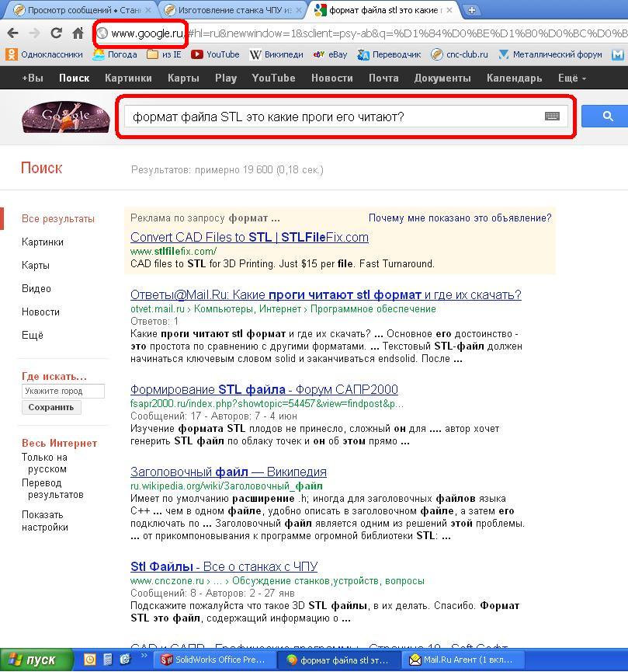628x672 pixels.
Task: Open the Одноклассники bookmark
Action: tap(44, 54)
